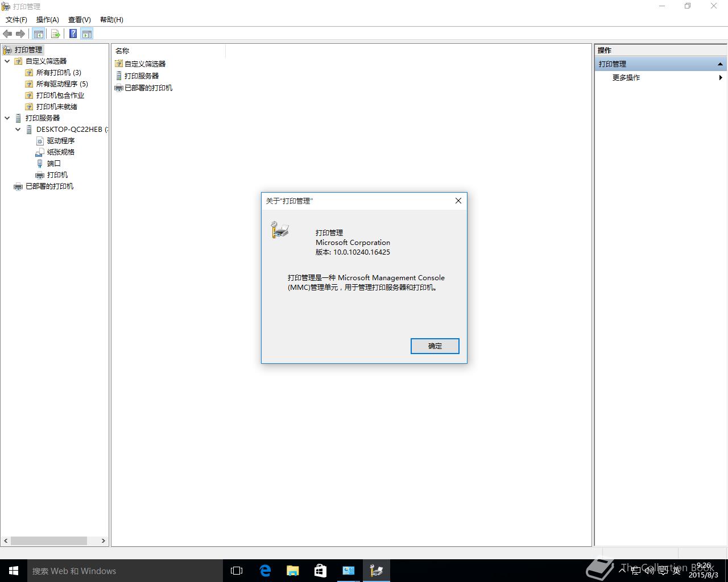
Task: Open the Store from the taskbar
Action: (x=320, y=571)
